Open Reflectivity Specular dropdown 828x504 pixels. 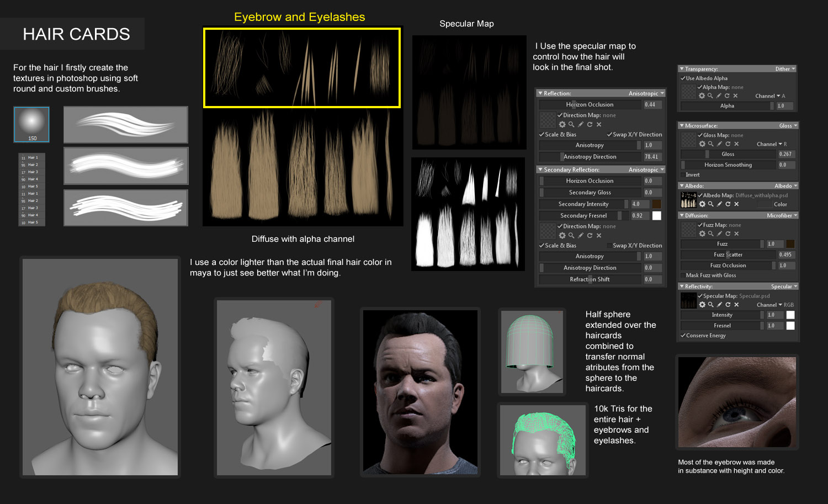pos(784,287)
